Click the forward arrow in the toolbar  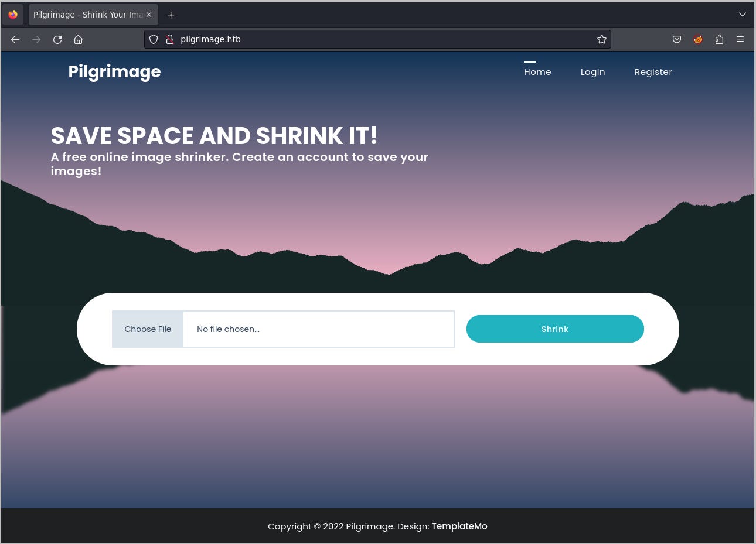tap(36, 39)
